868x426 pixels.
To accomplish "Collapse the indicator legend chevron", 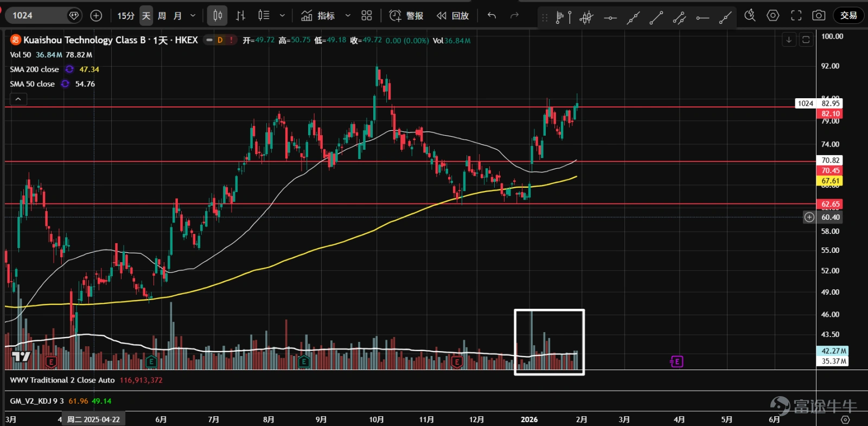I will pyautogui.click(x=18, y=99).
